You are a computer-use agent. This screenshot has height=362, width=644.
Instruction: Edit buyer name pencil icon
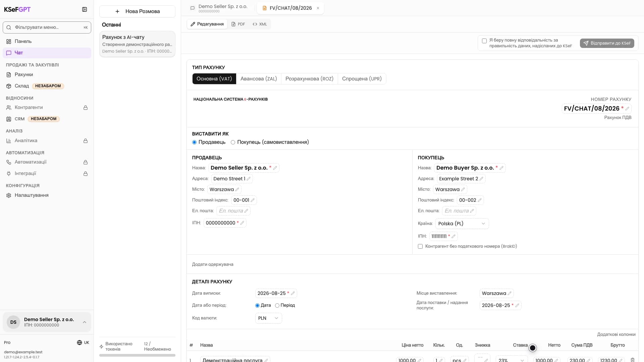pyautogui.click(x=501, y=168)
